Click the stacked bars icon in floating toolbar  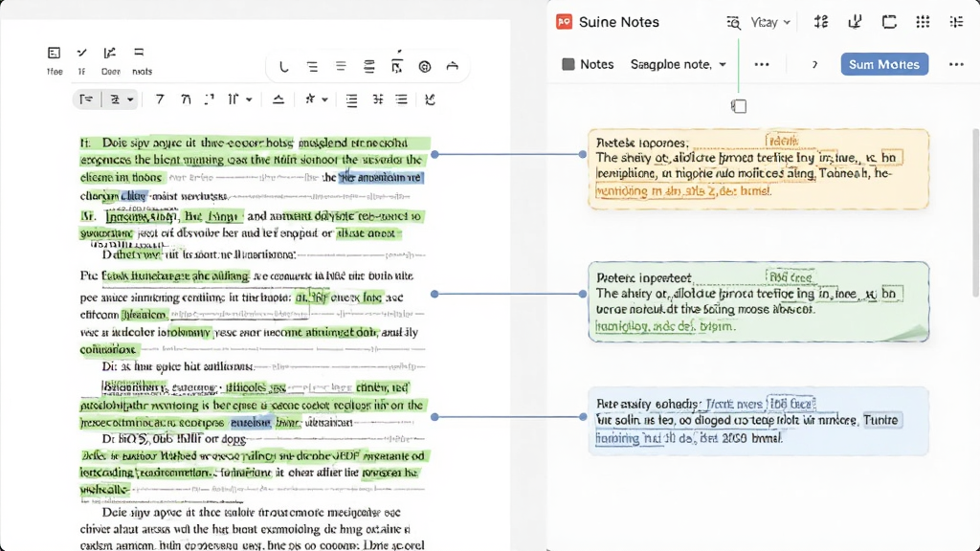coord(369,66)
